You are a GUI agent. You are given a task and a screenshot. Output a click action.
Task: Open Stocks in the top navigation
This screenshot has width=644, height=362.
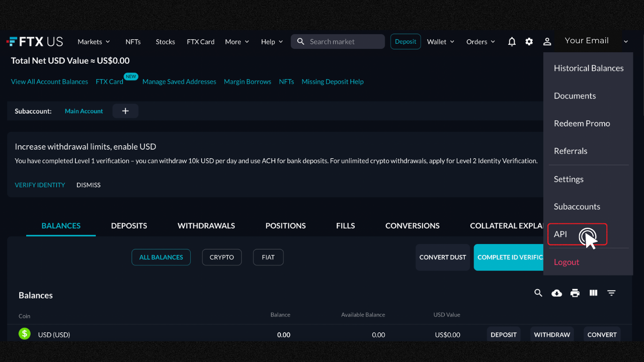(x=166, y=42)
